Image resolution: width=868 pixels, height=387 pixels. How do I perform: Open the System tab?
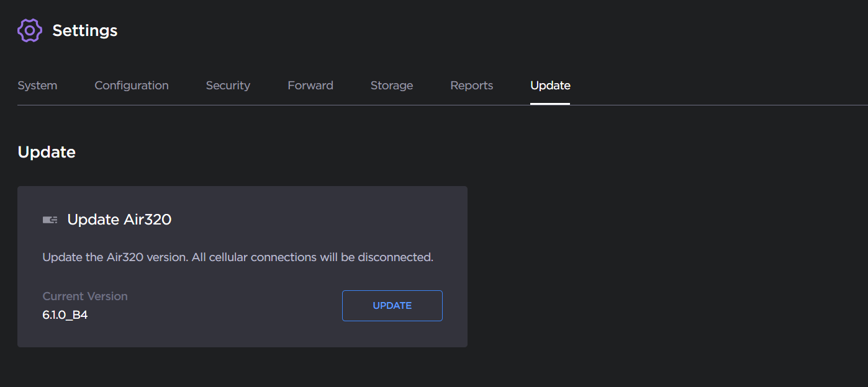pos(37,86)
